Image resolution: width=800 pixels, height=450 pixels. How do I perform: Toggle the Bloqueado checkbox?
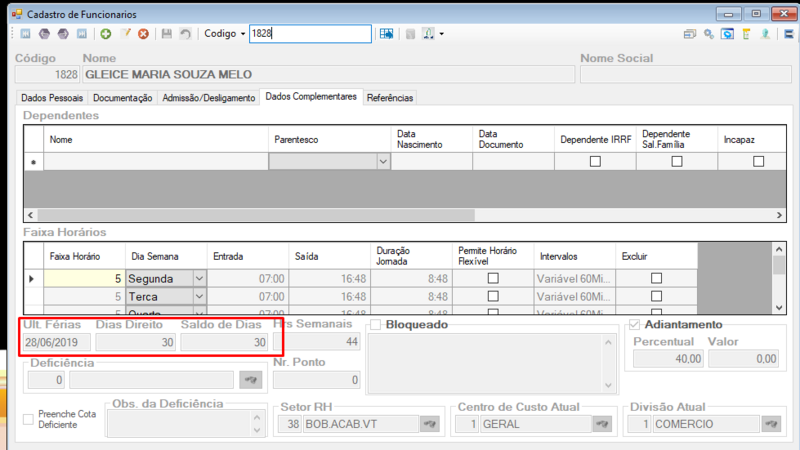(376, 325)
